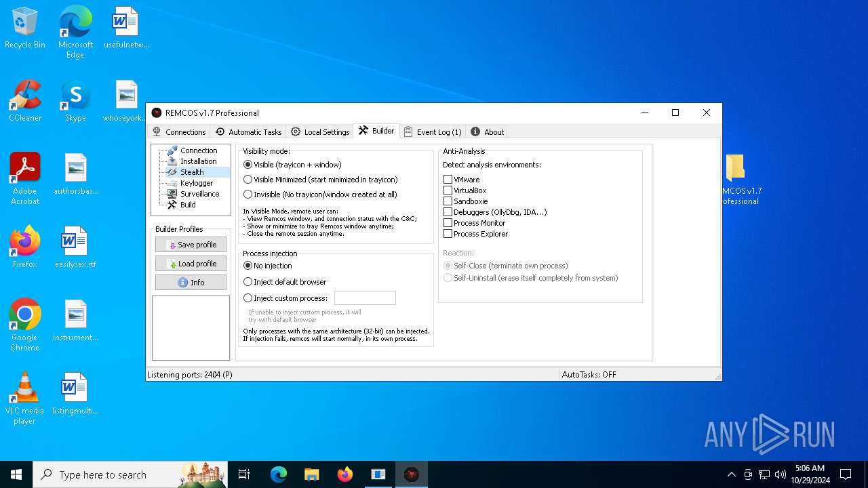Select Surveillance in the builder tree

coord(199,194)
